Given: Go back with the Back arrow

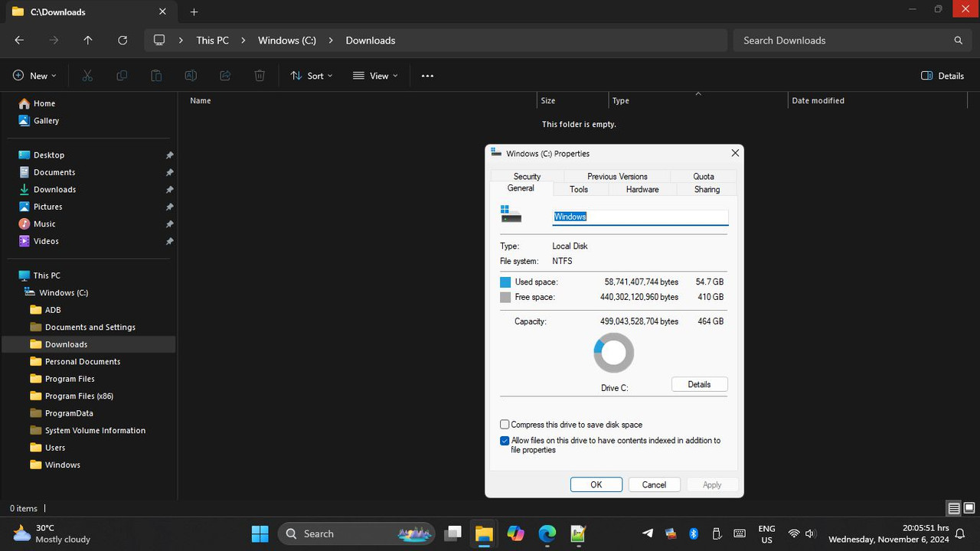Looking at the screenshot, I should coord(19,41).
